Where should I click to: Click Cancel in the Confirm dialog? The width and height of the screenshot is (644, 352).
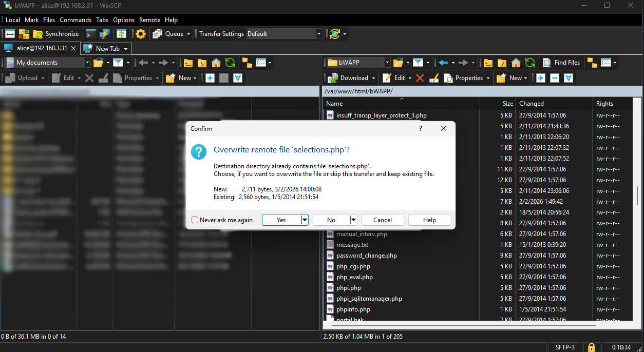tap(382, 220)
